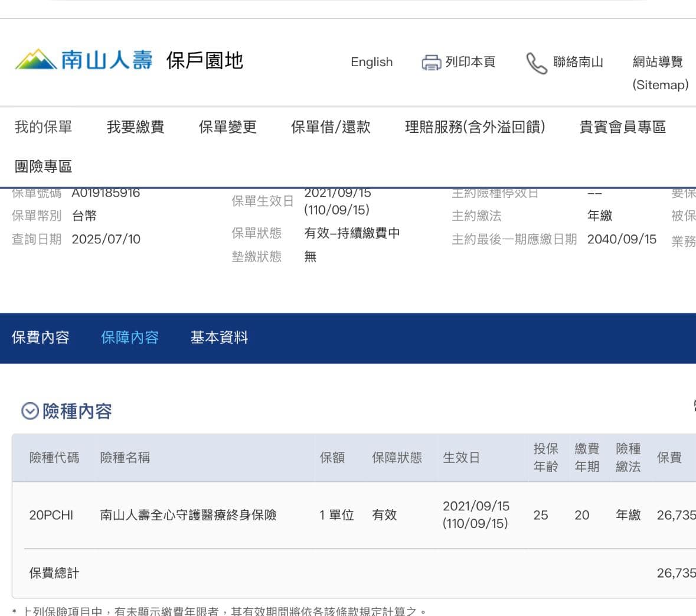Click the 險種內容 section heading
Screen dimensions: 696x616
[77, 411]
